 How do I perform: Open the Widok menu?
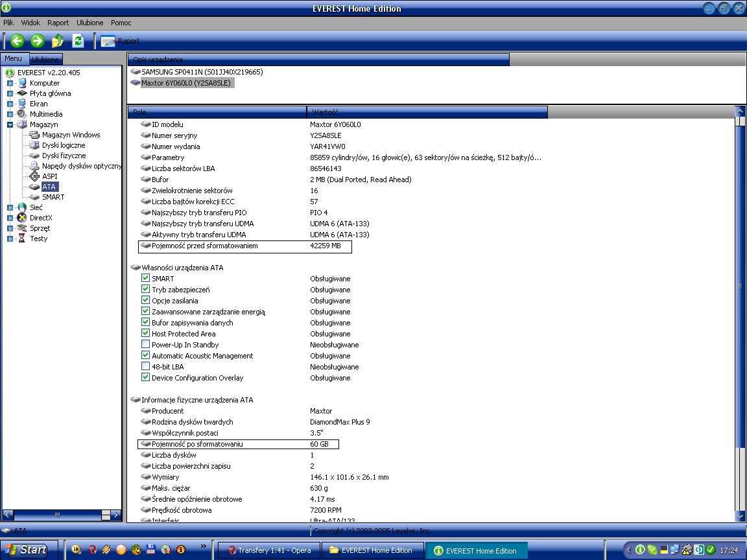(x=30, y=23)
